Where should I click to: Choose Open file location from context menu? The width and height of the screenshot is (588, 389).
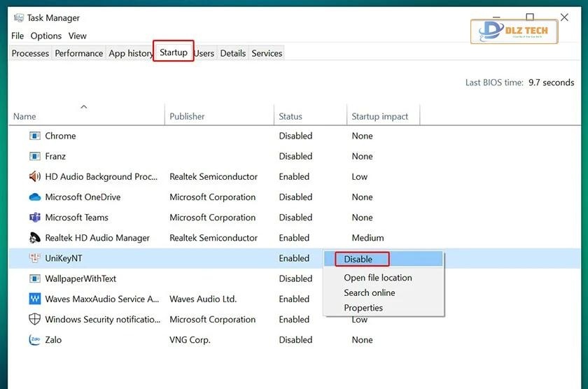[x=377, y=278]
